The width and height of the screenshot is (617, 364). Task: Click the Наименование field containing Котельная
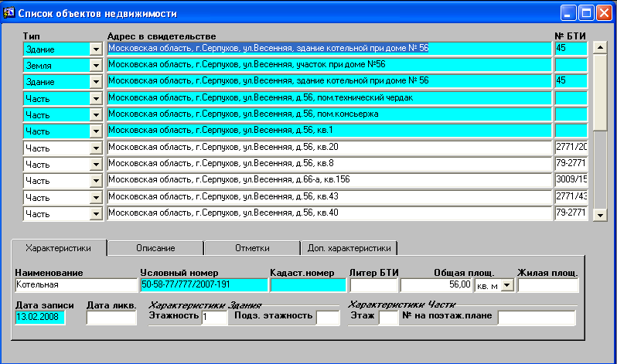click(77, 285)
